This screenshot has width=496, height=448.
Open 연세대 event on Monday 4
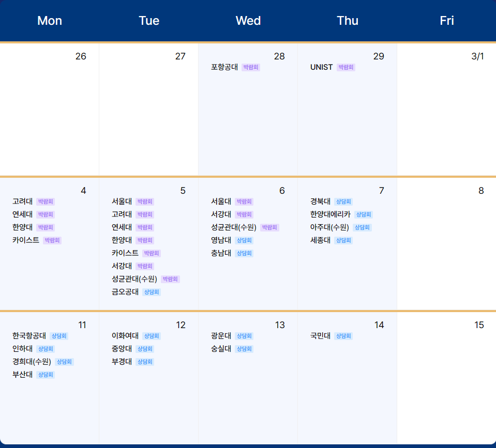pos(22,214)
